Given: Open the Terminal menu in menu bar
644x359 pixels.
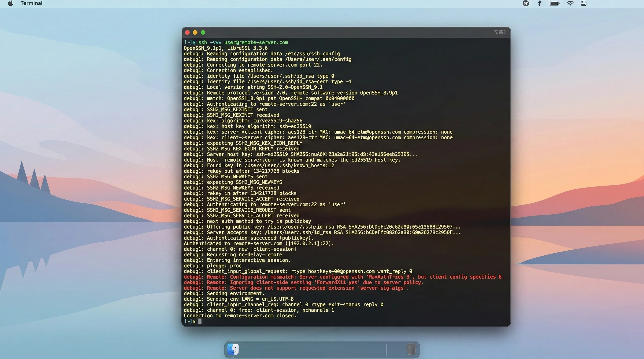Looking at the screenshot, I should point(31,3).
